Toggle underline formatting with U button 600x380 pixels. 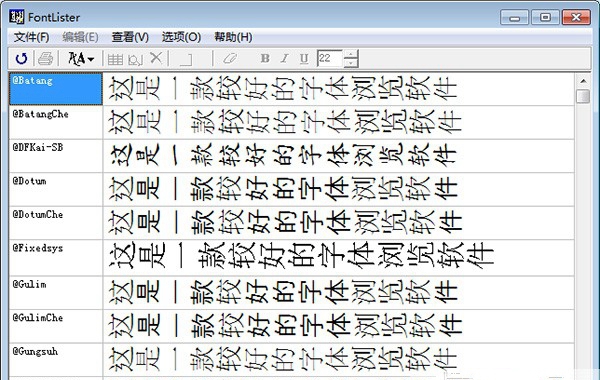point(304,59)
